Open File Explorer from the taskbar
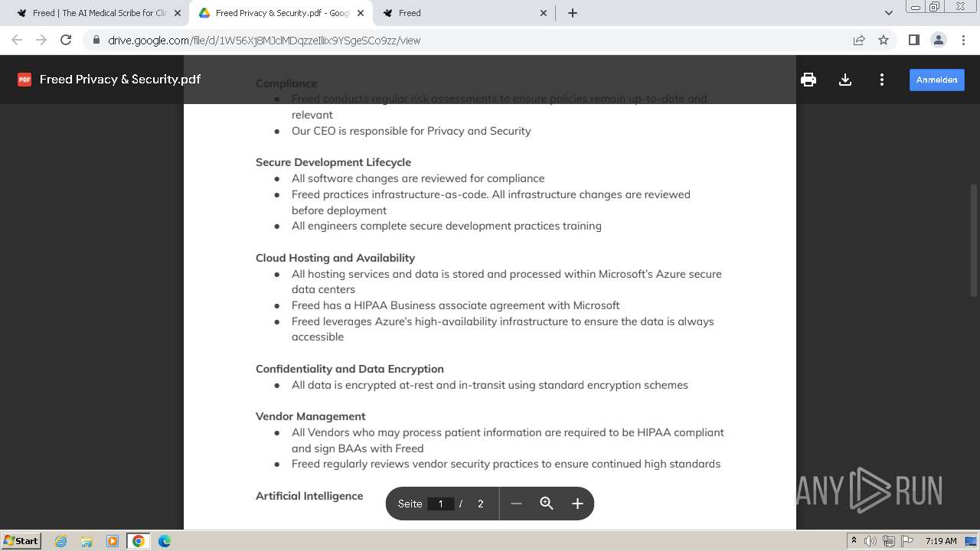Screen dimensions: 980x551 pos(87,541)
